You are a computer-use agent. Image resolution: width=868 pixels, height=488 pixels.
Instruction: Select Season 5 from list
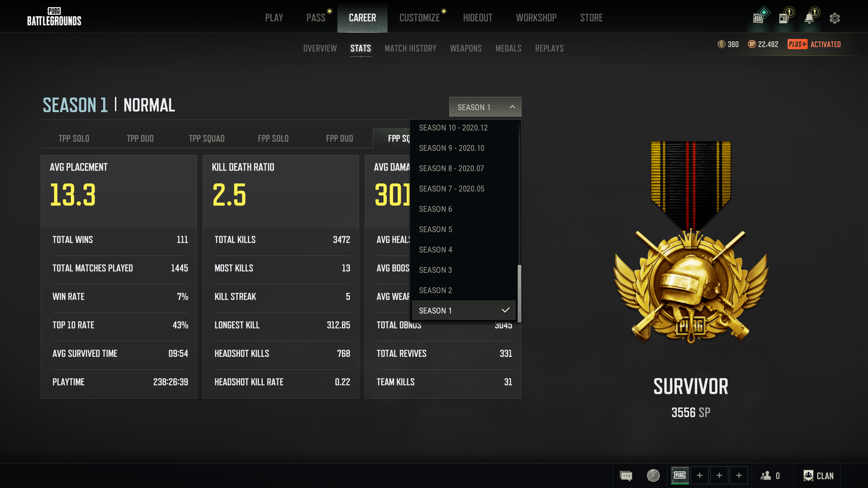[464, 229]
